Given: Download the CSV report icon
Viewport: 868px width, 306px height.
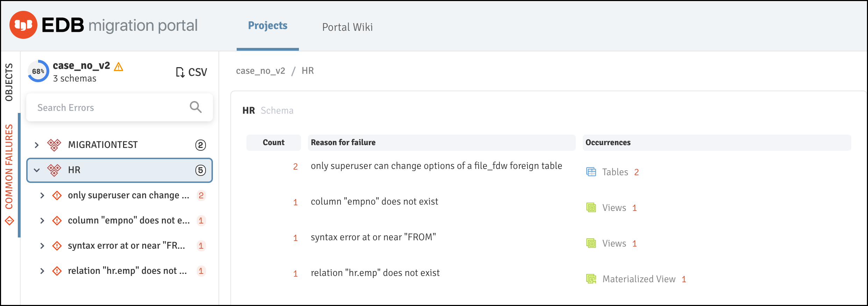Looking at the screenshot, I should [180, 72].
